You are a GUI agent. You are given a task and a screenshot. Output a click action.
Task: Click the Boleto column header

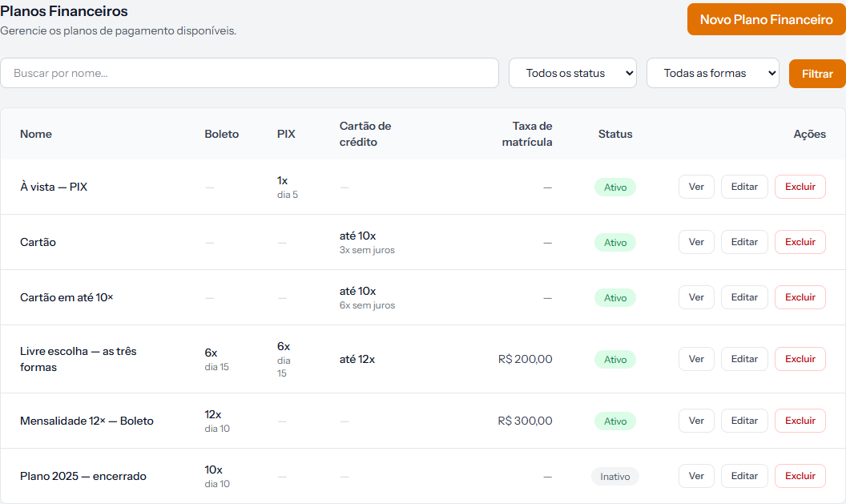[x=221, y=134]
